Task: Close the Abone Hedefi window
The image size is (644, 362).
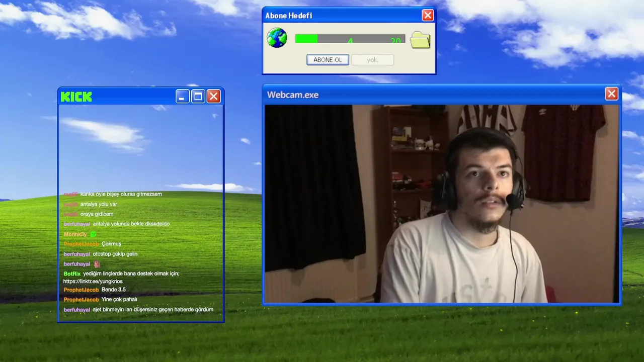Action: pyautogui.click(x=428, y=15)
